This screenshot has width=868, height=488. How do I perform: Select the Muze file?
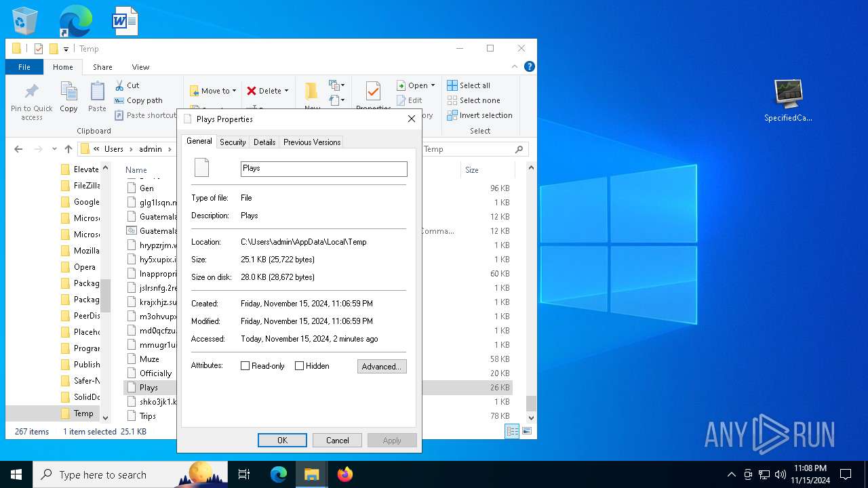pyautogui.click(x=149, y=359)
